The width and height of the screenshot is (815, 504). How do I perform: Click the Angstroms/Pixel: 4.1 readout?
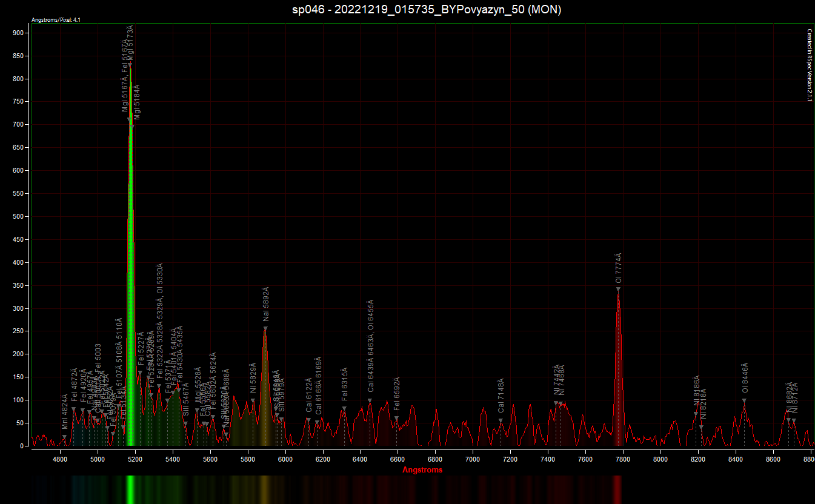[56, 20]
